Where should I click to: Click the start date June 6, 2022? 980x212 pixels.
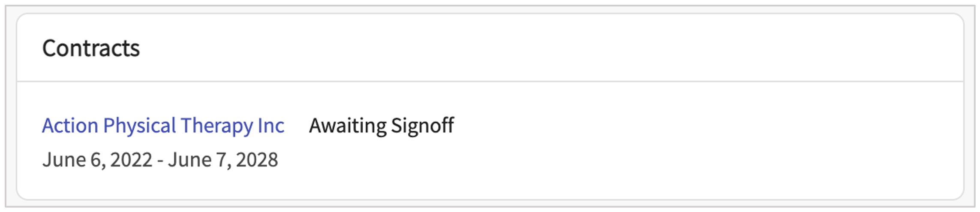point(97,160)
